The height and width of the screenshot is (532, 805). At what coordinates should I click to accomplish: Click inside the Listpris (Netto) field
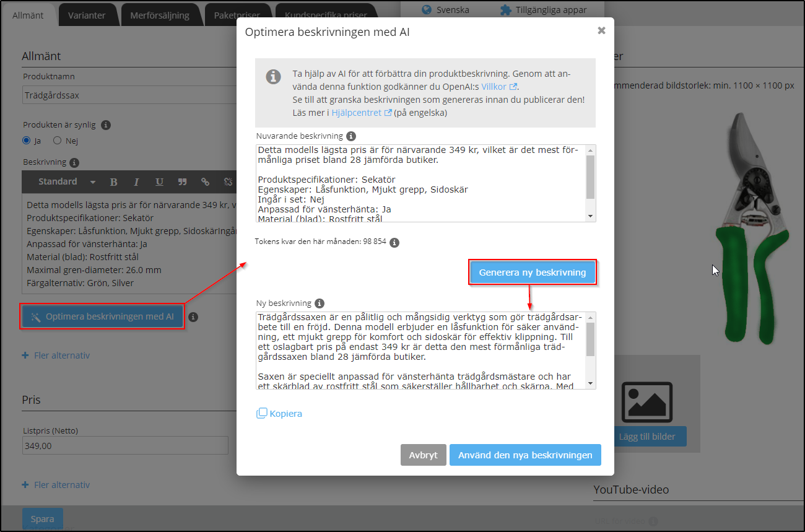[x=124, y=445]
